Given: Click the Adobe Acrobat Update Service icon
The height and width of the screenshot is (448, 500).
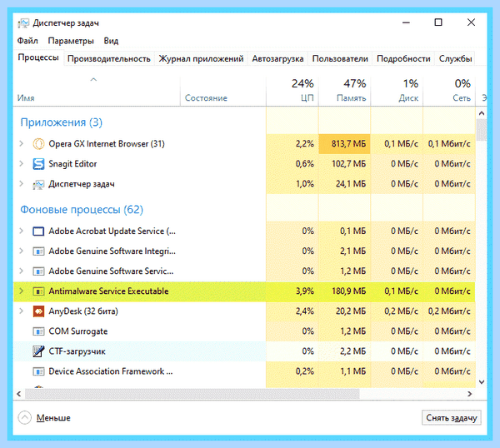Looking at the screenshot, I should tap(38, 231).
